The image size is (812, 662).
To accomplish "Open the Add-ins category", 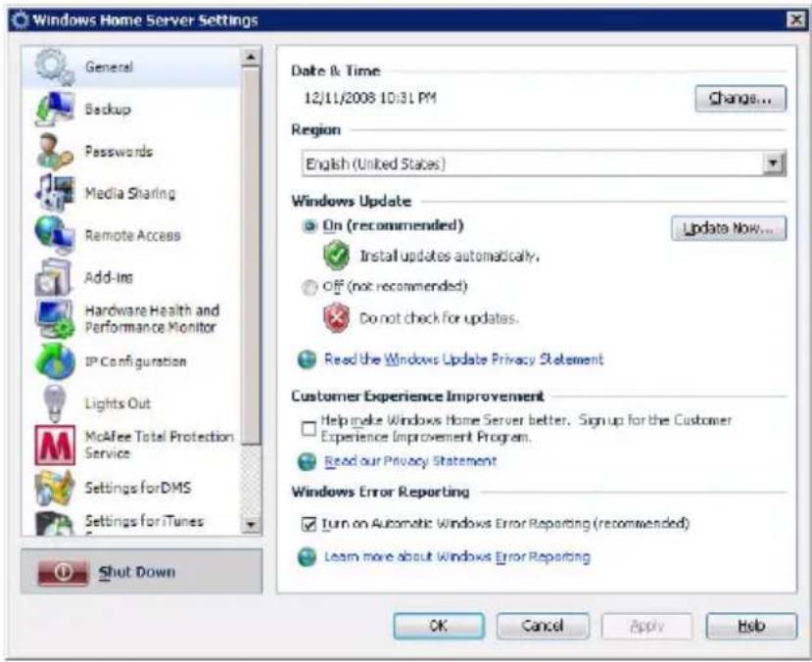I will coord(131,277).
